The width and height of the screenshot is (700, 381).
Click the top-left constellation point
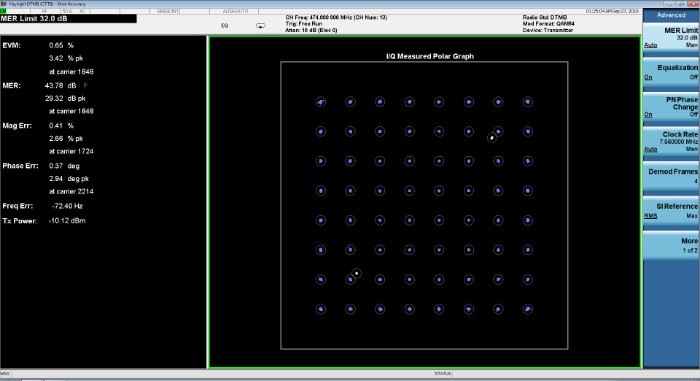(x=321, y=102)
